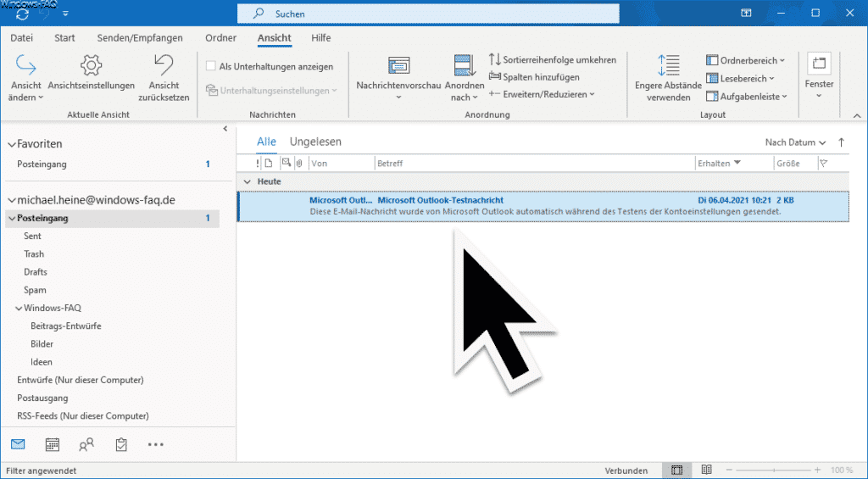
Task: Click the Ansicht ändern icon
Action: [x=25, y=65]
